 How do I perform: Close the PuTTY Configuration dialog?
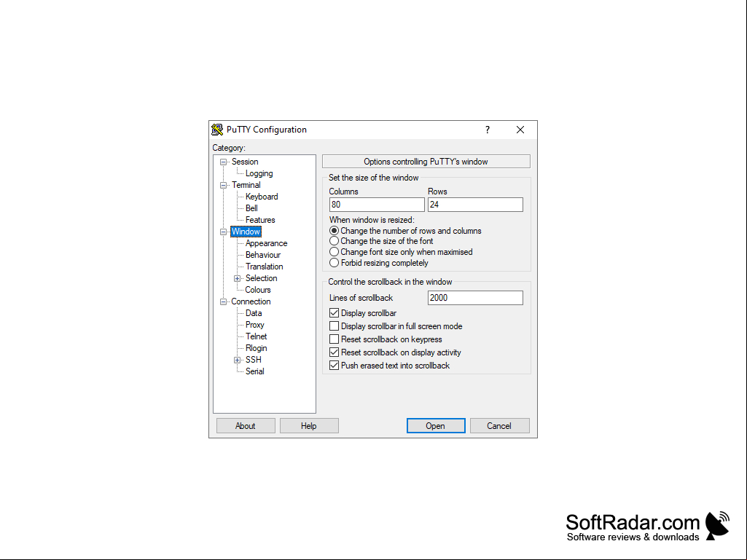coord(520,130)
